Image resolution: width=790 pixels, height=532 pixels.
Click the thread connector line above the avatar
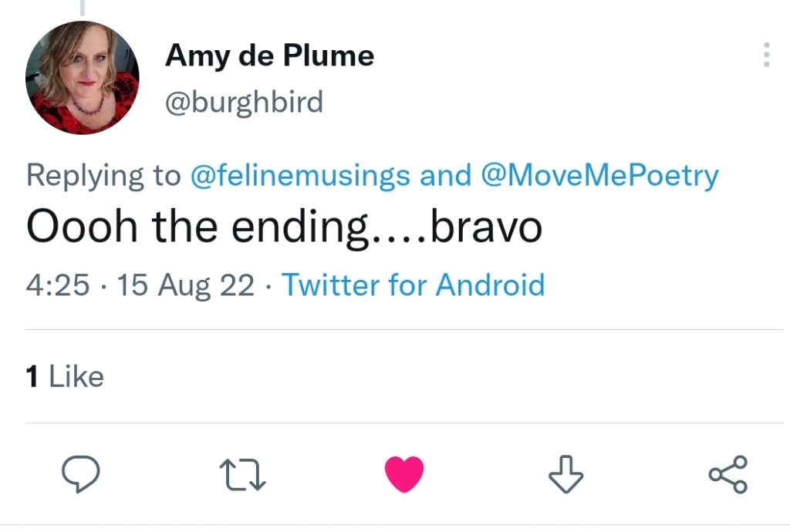82,7
